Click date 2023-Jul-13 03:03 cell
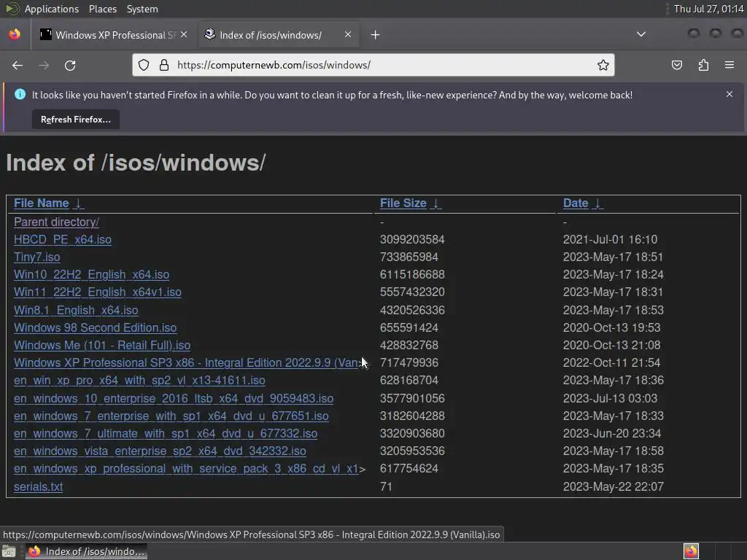This screenshot has width=747, height=560. pos(610,399)
